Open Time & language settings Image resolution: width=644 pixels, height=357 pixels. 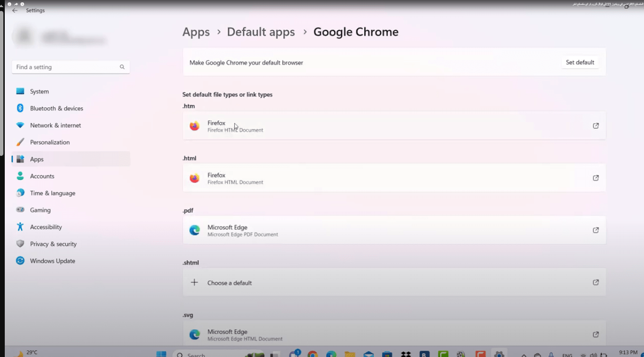(x=71, y=193)
